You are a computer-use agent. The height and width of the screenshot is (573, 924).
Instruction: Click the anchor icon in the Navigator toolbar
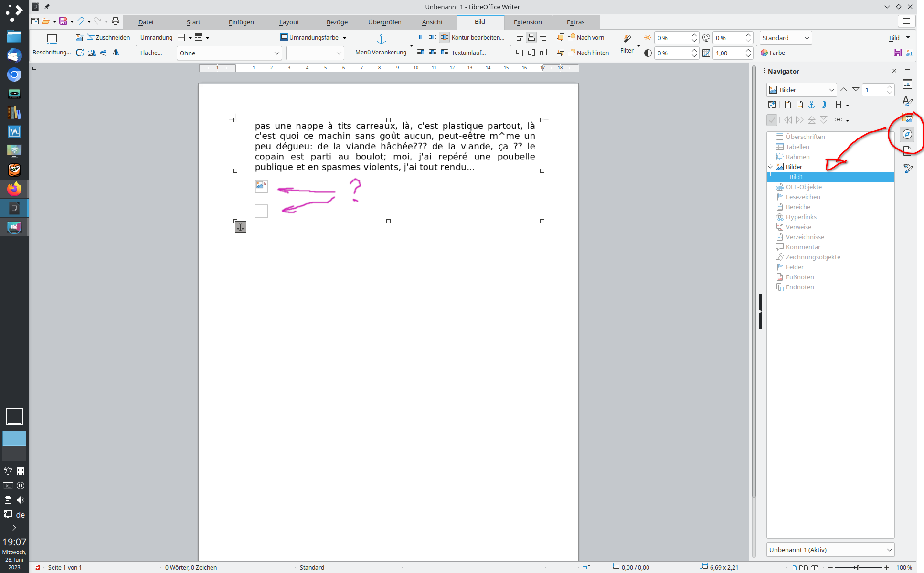(811, 105)
